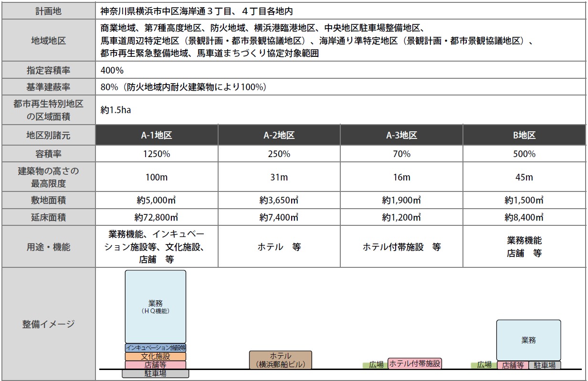This screenshot has width=588, height=381.
Task: Select the orange 文化施設 block
Action: coord(156,356)
